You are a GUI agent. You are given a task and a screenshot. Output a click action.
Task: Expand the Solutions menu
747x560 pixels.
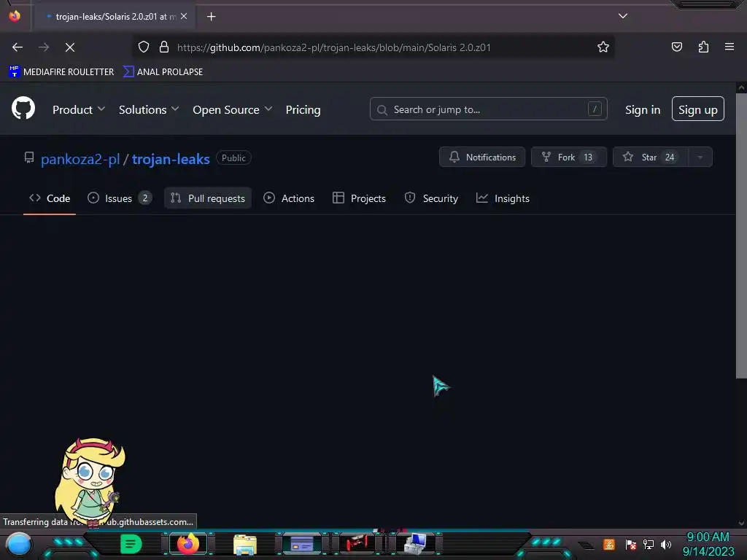click(149, 109)
